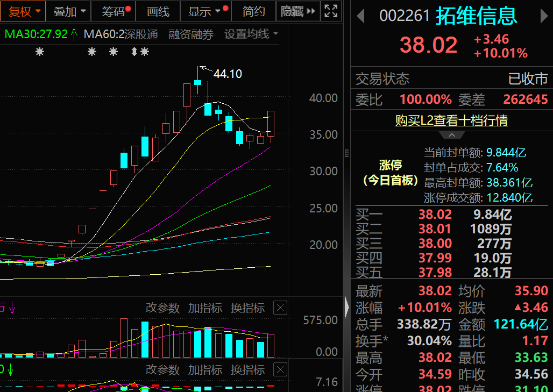
Task: Click the 隐藏 panel button
Action: coord(298,12)
